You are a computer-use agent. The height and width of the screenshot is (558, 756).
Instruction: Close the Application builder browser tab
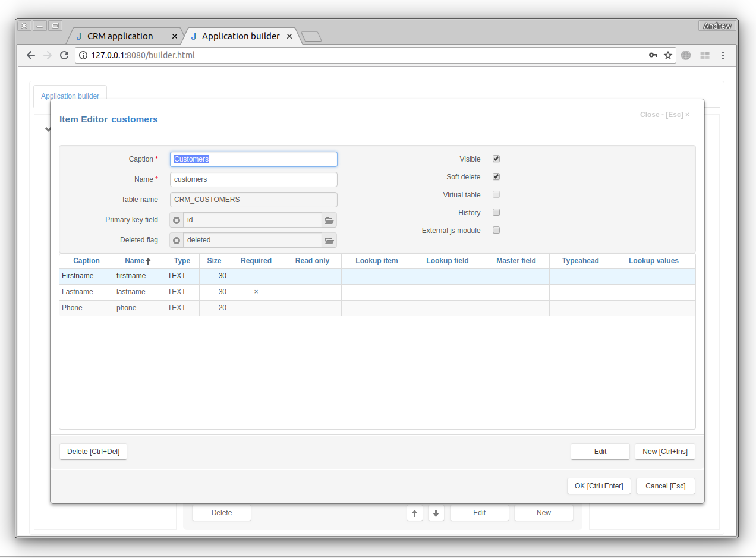point(289,36)
